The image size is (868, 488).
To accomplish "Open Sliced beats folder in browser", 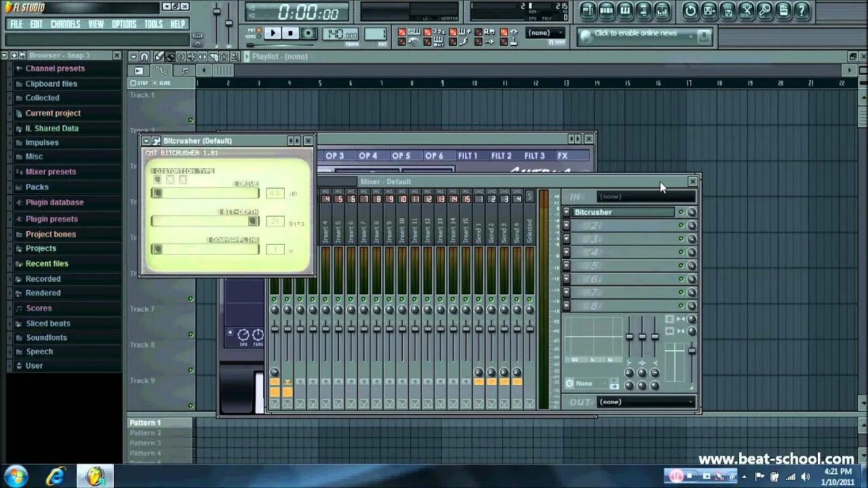I will coord(47,323).
